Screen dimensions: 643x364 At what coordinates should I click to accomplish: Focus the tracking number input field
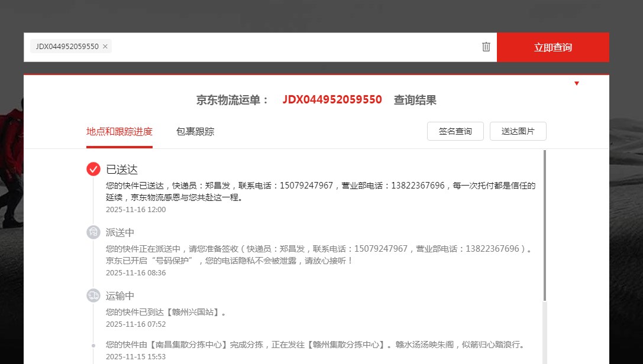pyautogui.click(x=296, y=47)
